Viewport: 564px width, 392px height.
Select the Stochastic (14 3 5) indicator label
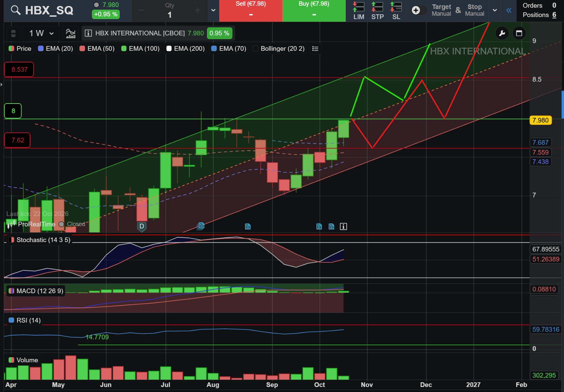point(39,240)
